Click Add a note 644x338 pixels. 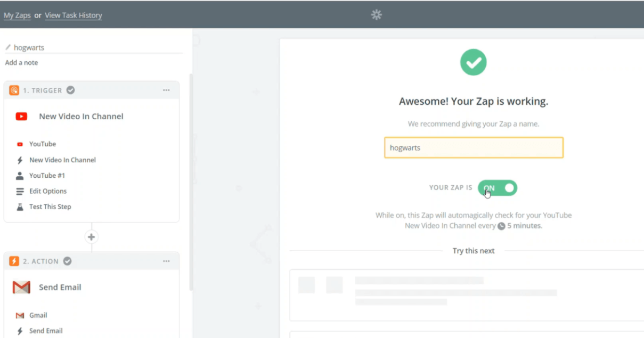point(21,62)
